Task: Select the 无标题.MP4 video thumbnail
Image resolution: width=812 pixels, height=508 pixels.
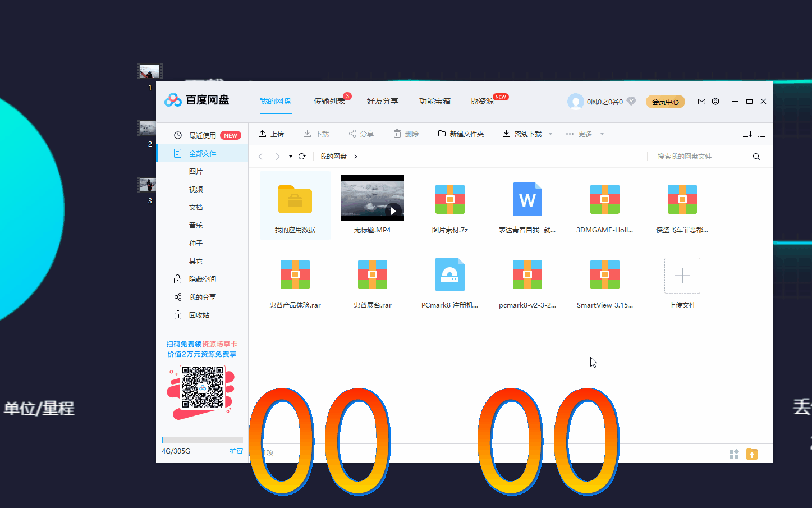Action: [x=373, y=198]
